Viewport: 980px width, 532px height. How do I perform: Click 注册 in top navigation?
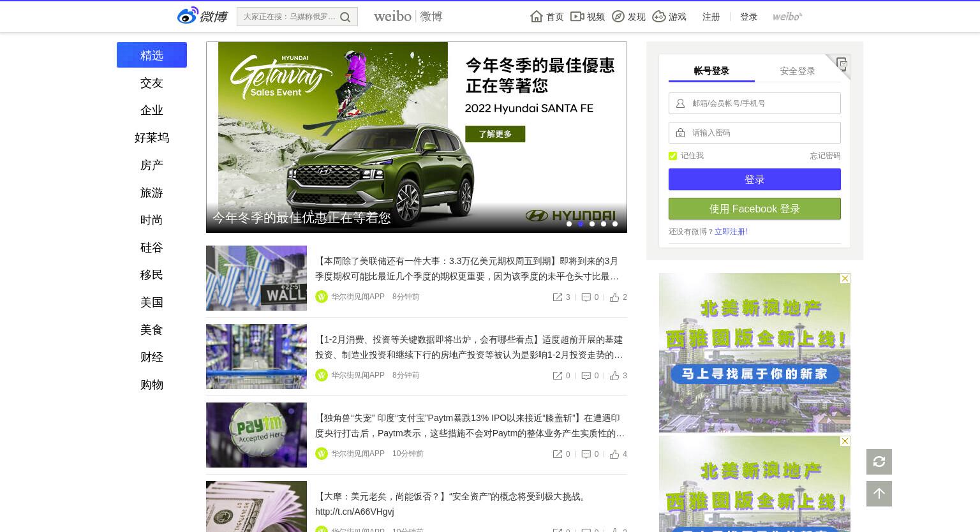pyautogui.click(x=711, y=17)
